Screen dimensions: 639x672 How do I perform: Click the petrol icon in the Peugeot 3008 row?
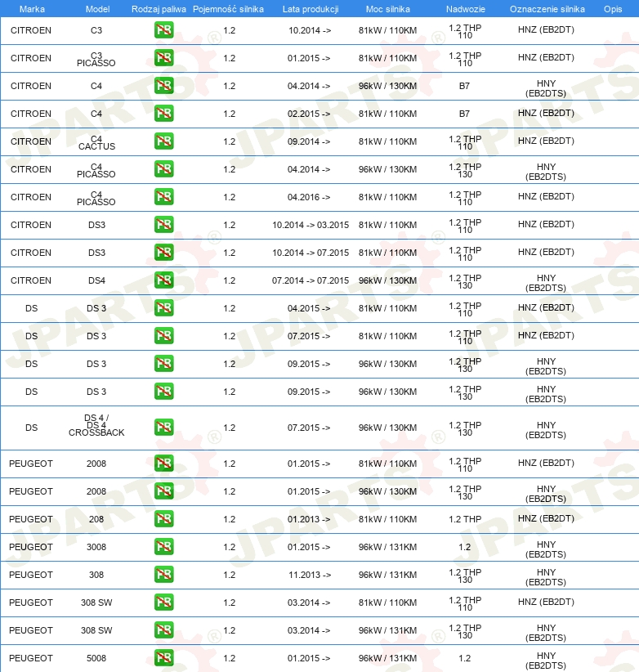[164, 547]
